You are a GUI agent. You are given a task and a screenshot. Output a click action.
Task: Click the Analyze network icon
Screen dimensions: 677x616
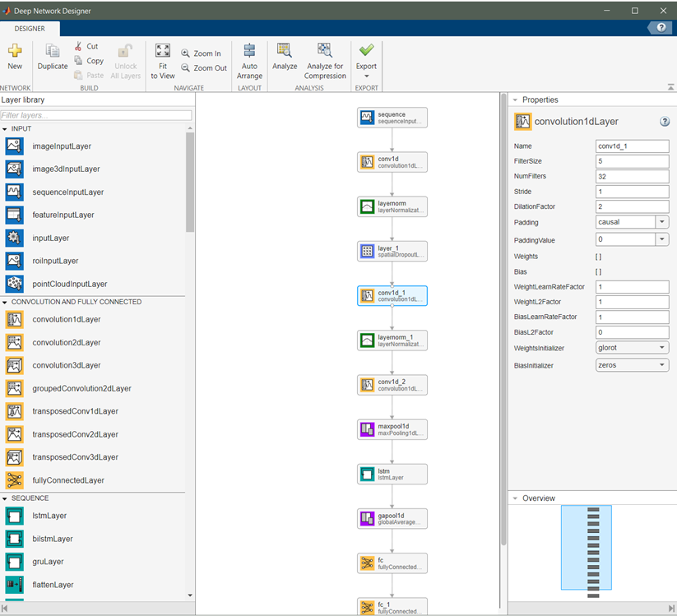[x=285, y=50]
